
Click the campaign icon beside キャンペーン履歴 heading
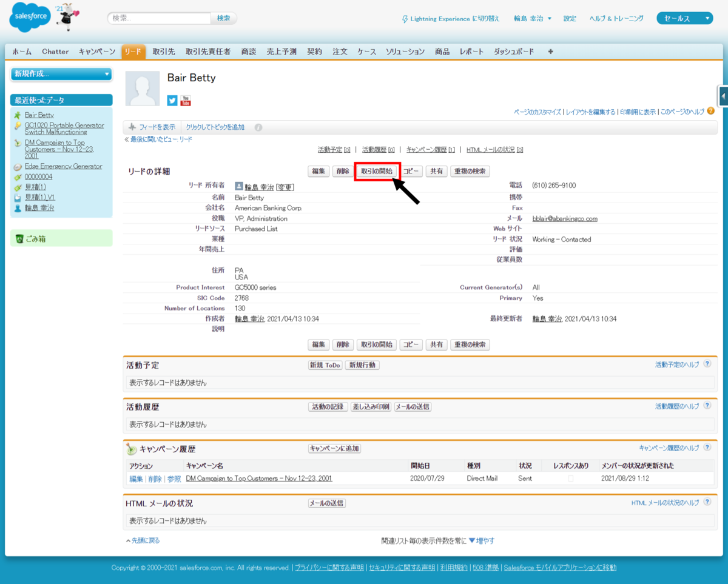131,449
